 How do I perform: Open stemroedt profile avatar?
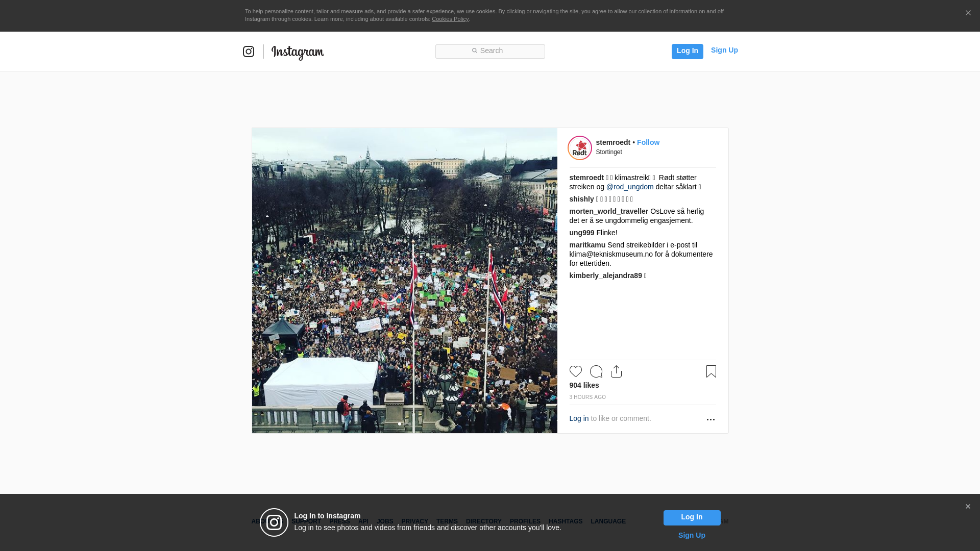click(580, 148)
